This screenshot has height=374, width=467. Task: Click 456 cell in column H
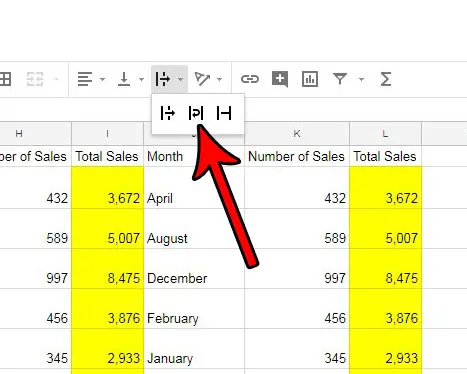click(x=36, y=309)
